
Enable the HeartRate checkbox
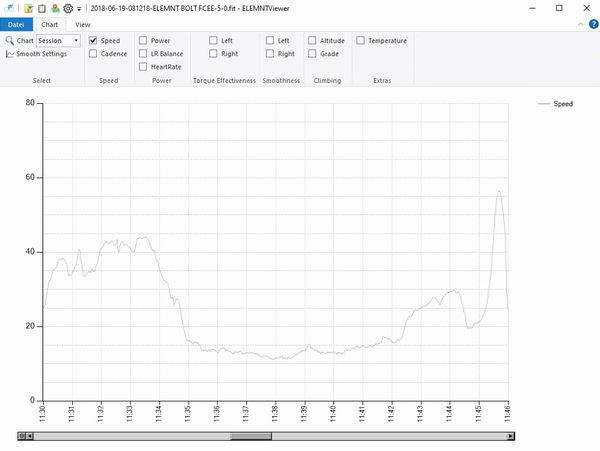(x=143, y=67)
